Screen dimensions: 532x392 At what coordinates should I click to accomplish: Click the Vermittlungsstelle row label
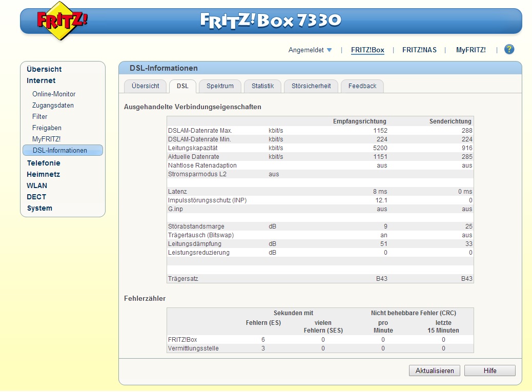[x=193, y=348]
